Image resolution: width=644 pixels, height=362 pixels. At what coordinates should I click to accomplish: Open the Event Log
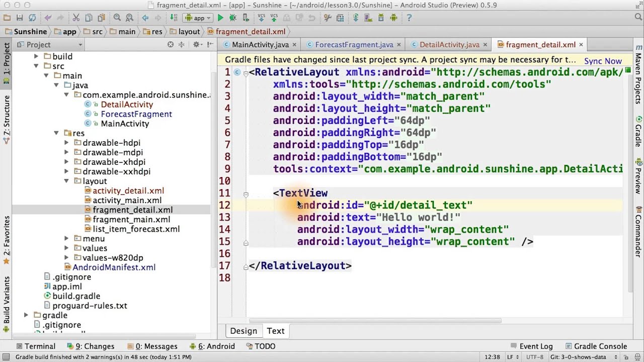tap(531, 346)
